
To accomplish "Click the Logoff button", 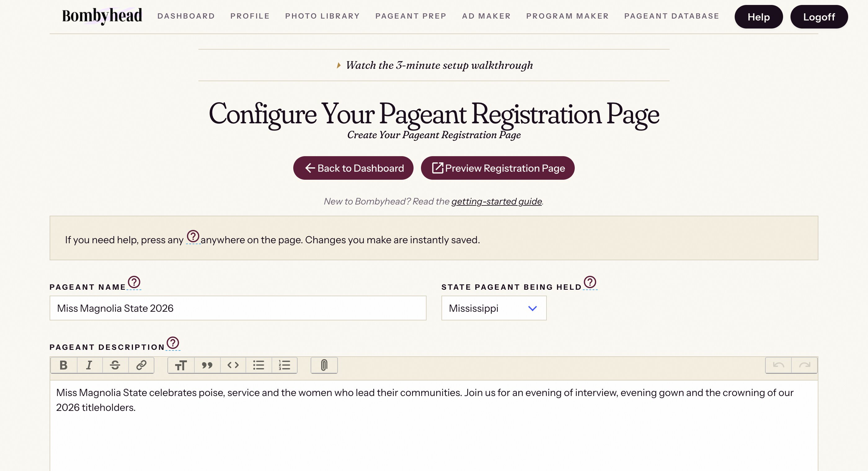I will (x=819, y=17).
